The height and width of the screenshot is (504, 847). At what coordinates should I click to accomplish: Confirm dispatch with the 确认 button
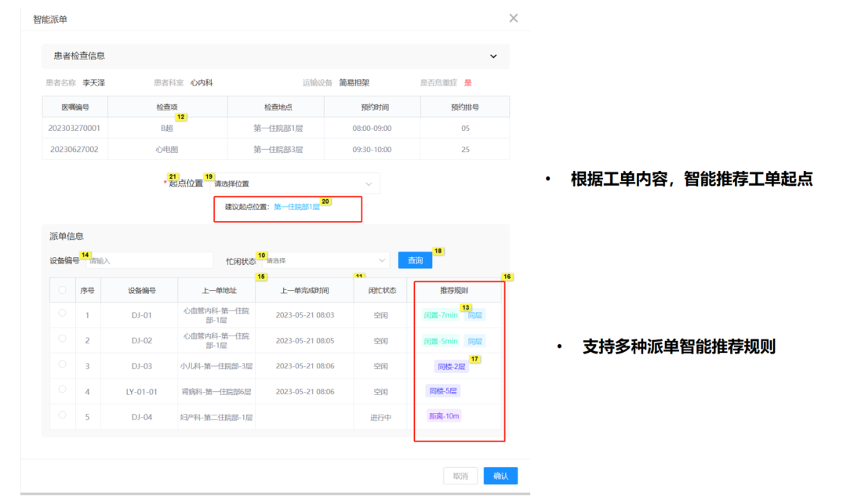point(500,476)
